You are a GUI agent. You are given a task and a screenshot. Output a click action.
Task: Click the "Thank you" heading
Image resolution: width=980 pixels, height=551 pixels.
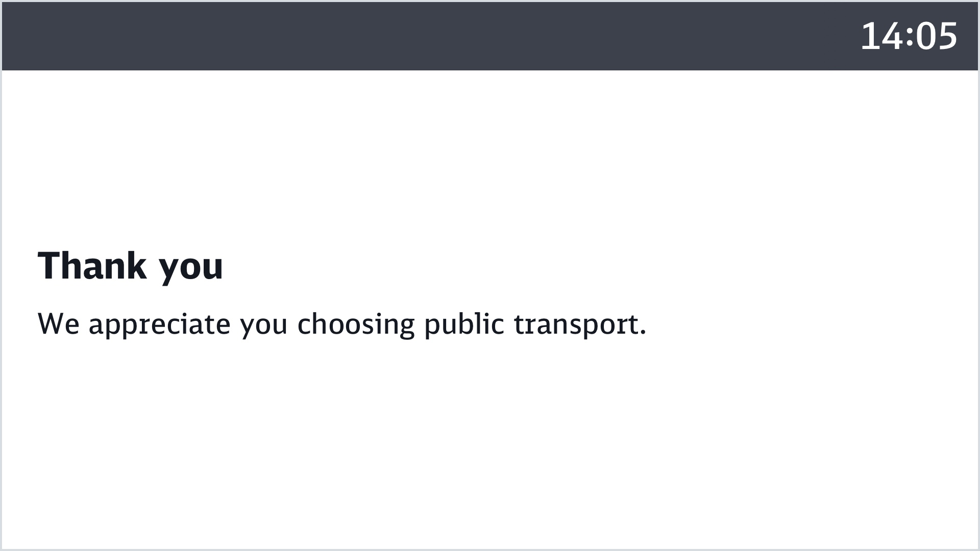(131, 266)
